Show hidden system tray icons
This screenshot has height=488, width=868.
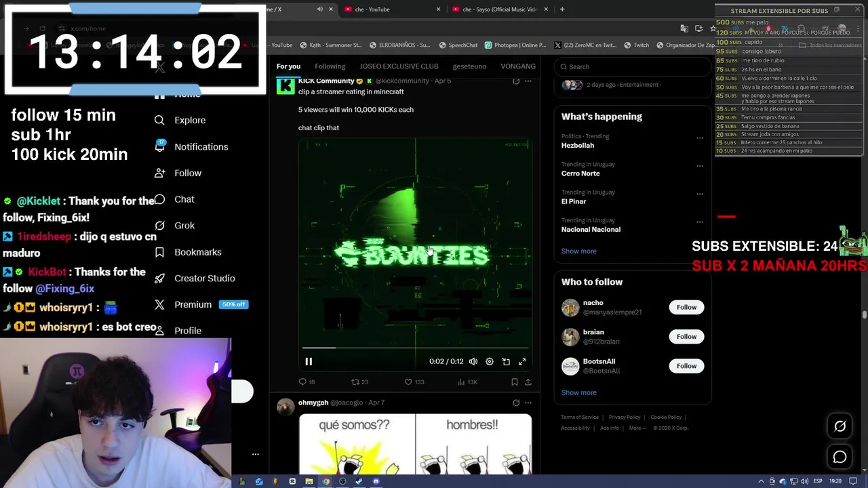tap(761, 481)
